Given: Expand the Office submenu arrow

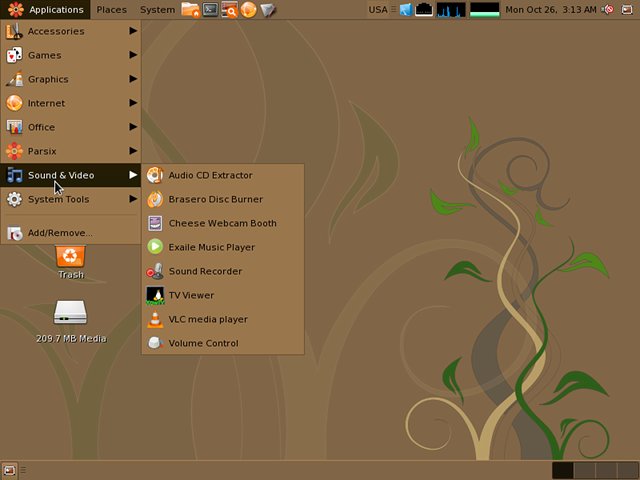Looking at the screenshot, I should click(x=133, y=127).
